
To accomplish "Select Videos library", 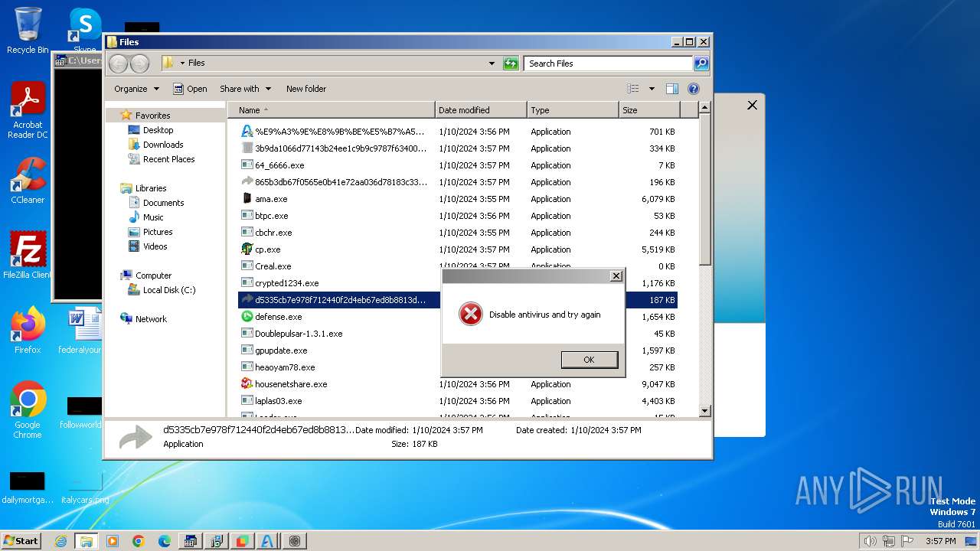I will point(155,246).
